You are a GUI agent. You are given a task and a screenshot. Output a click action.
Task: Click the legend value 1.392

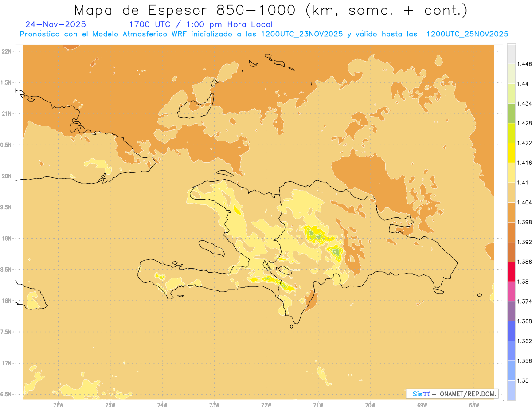coord(525,242)
